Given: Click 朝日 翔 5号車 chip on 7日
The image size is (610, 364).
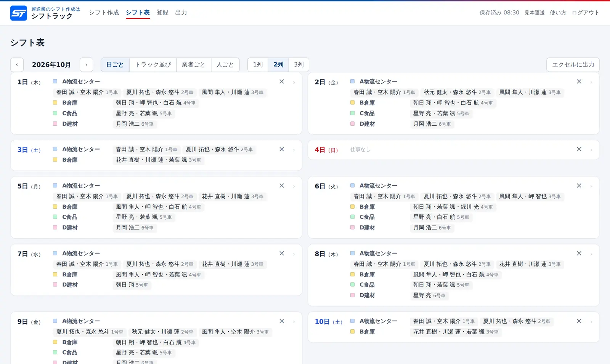Looking at the screenshot, I should [132, 285].
